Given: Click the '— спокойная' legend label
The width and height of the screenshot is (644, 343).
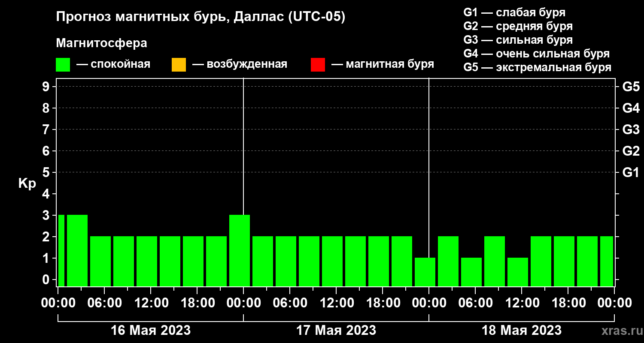Looking at the screenshot, I should tap(113, 64).
